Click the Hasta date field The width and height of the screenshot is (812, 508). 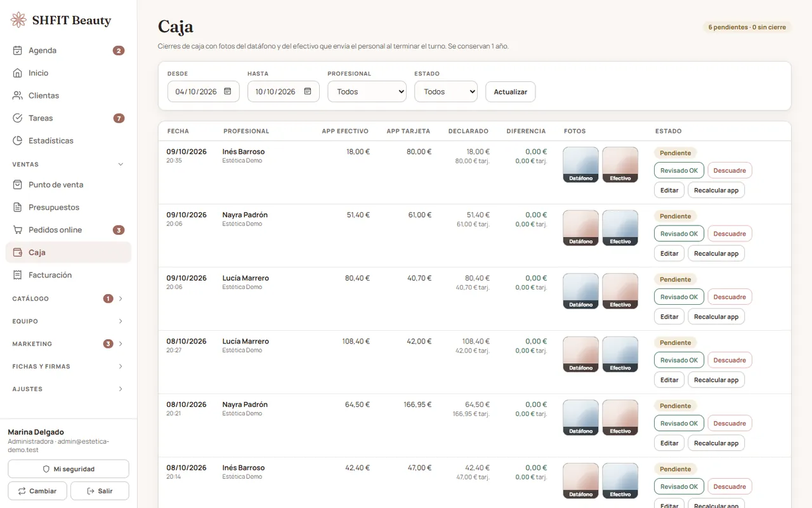click(x=284, y=91)
